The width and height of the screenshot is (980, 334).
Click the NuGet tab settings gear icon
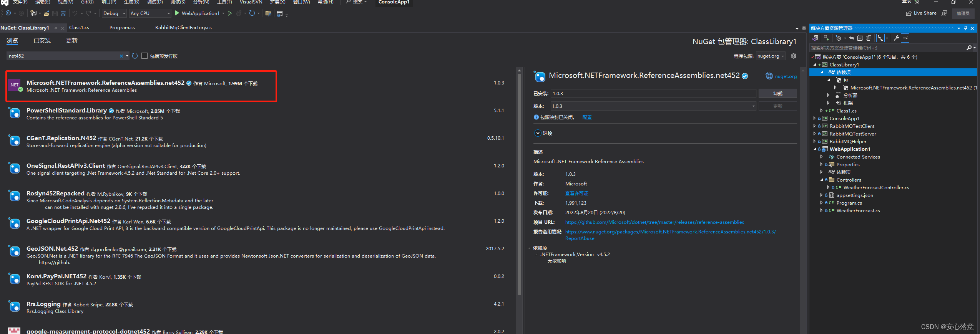pyautogui.click(x=804, y=28)
